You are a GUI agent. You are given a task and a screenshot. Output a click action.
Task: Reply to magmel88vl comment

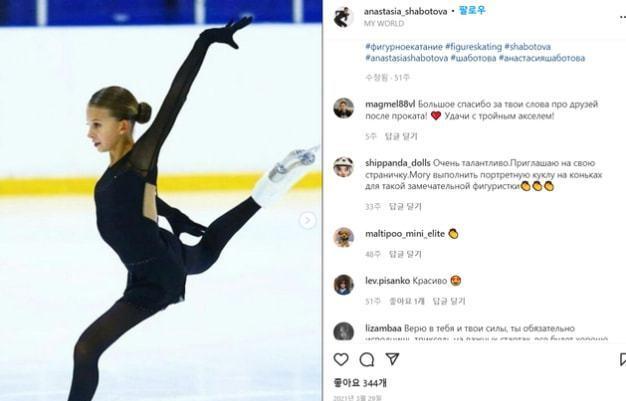[401, 137]
